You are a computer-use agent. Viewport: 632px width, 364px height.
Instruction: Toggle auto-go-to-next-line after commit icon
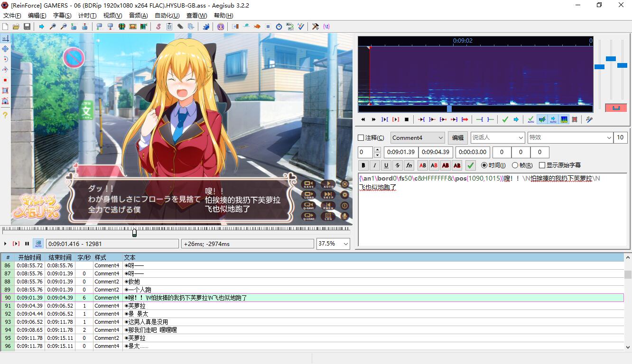coord(542,119)
